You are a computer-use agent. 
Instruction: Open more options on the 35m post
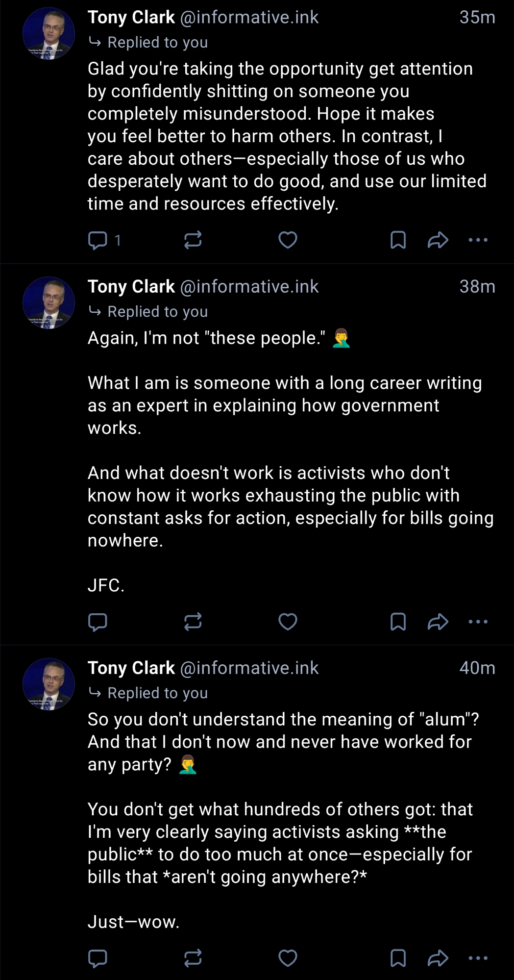[478, 240]
